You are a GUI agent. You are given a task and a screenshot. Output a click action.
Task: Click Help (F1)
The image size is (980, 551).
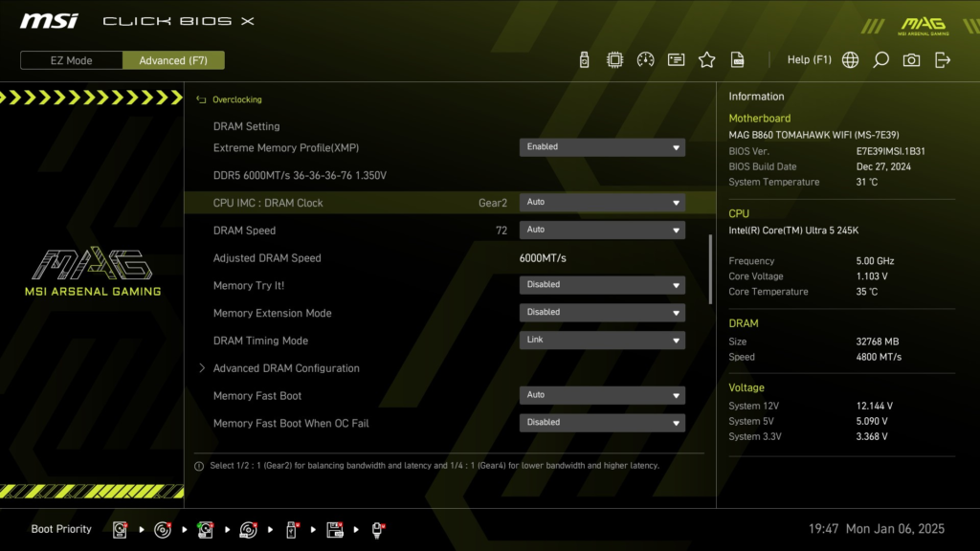809,58
